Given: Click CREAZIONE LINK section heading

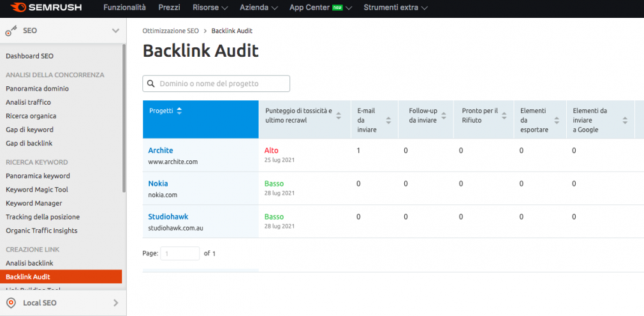Looking at the screenshot, I should tap(33, 250).
